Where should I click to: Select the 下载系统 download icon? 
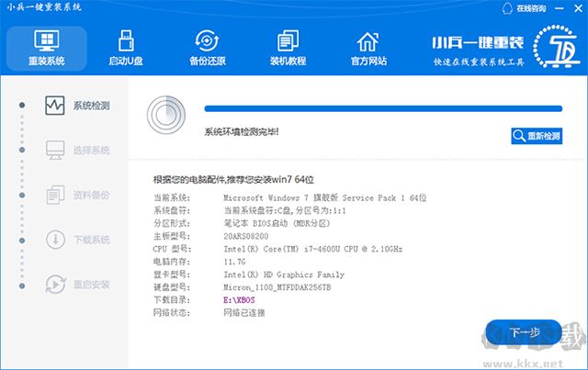[x=55, y=240]
